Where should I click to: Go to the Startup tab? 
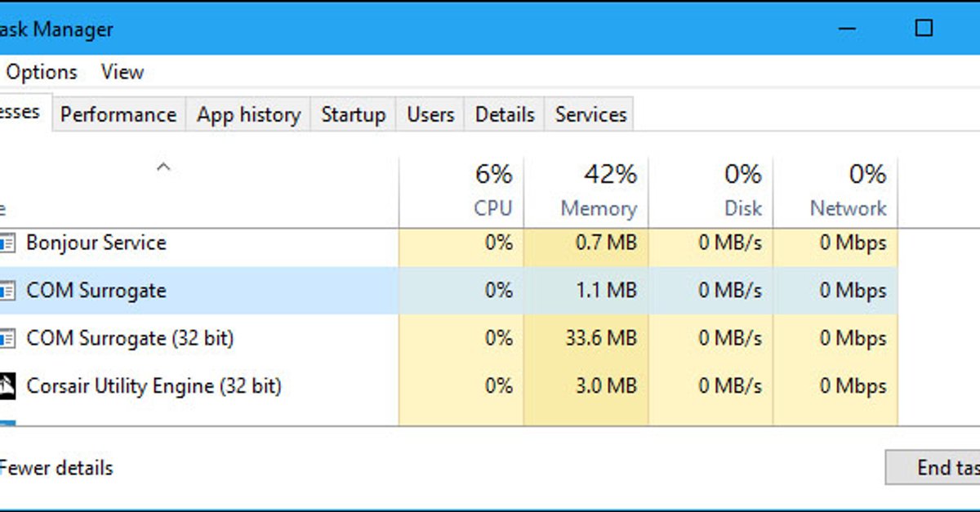[x=353, y=115]
